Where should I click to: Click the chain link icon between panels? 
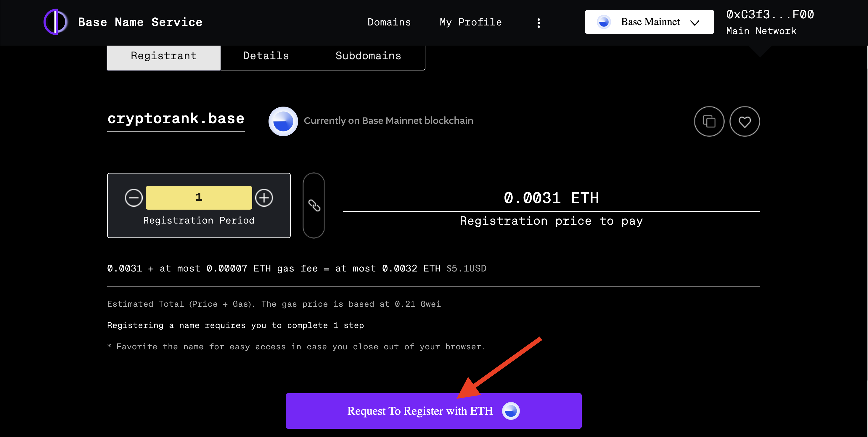tap(314, 205)
